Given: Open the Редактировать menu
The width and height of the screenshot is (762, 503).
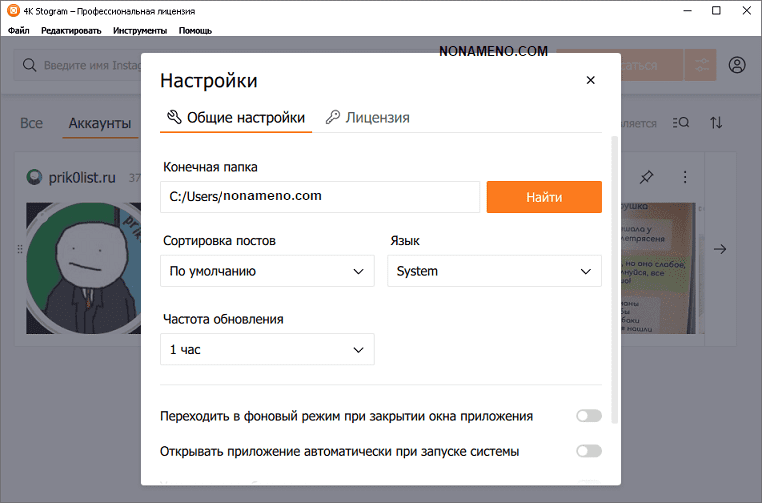Looking at the screenshot, I should click(71, 30).
